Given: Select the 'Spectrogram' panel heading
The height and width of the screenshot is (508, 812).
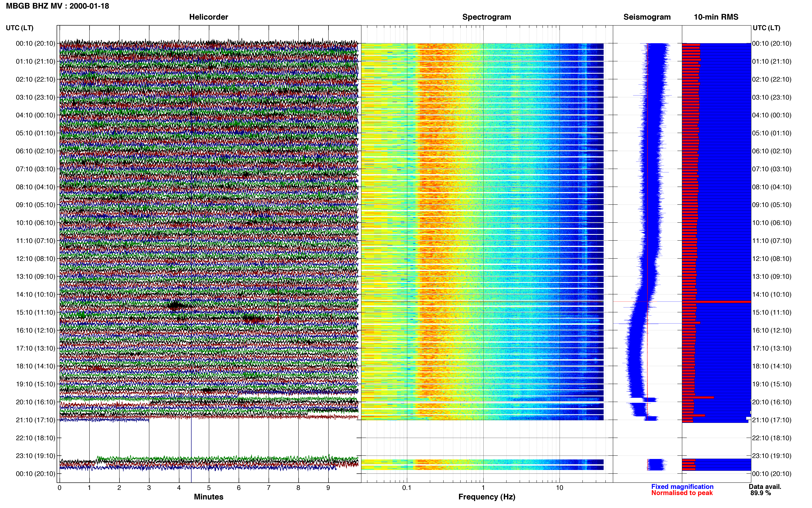Looking at the screenshot, I should coord(487,17).
